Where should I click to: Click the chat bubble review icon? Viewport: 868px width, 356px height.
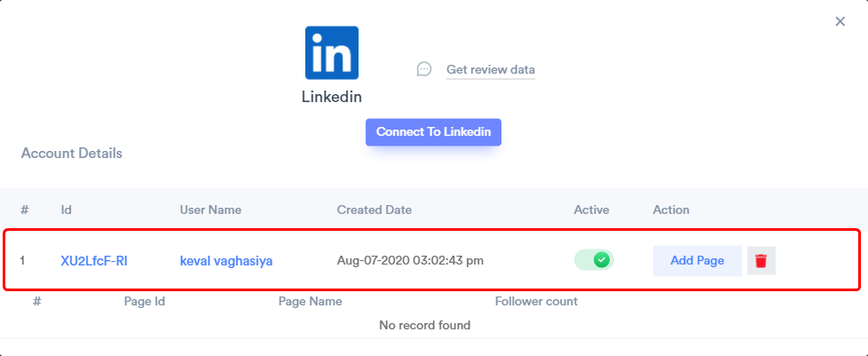[424, 69]
